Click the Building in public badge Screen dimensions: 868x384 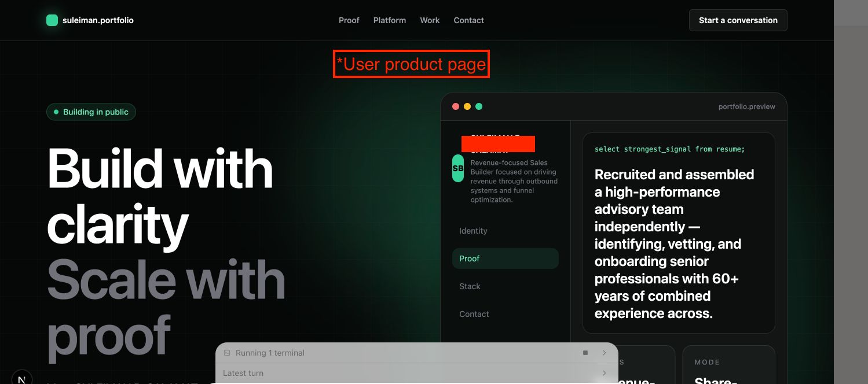click(x=91, y=112)
